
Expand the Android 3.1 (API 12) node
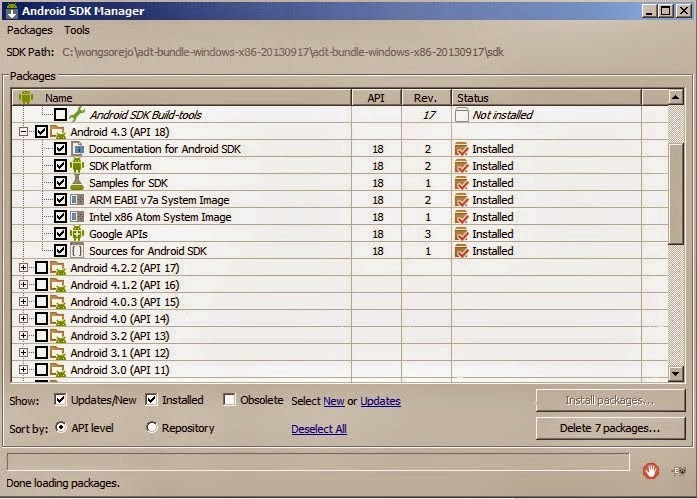tap(24, 352)
